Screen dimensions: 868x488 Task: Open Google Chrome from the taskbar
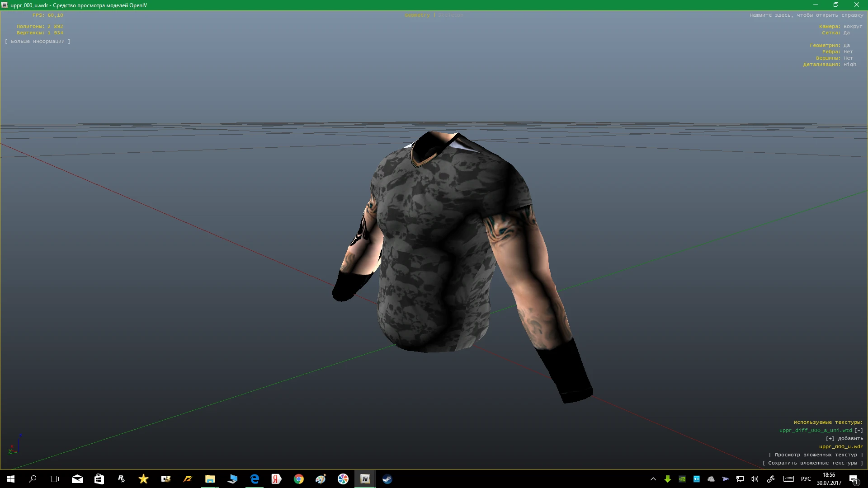pos(298,479)
